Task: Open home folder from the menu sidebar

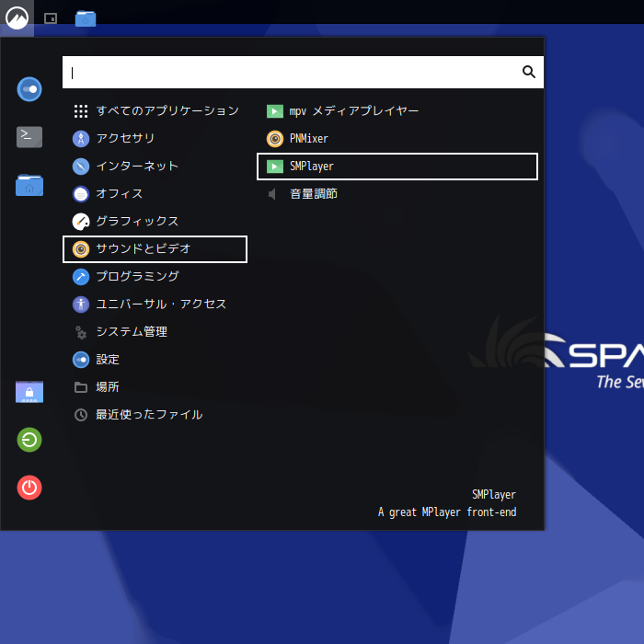Action: point(29,185)
